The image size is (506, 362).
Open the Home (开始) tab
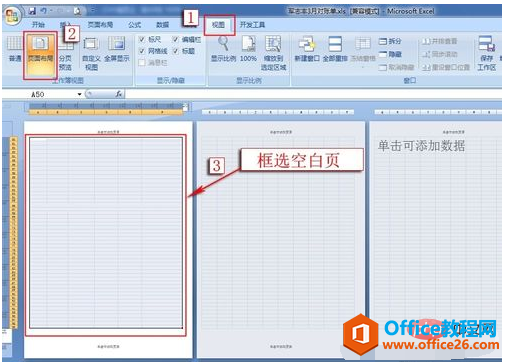[38, 24]
